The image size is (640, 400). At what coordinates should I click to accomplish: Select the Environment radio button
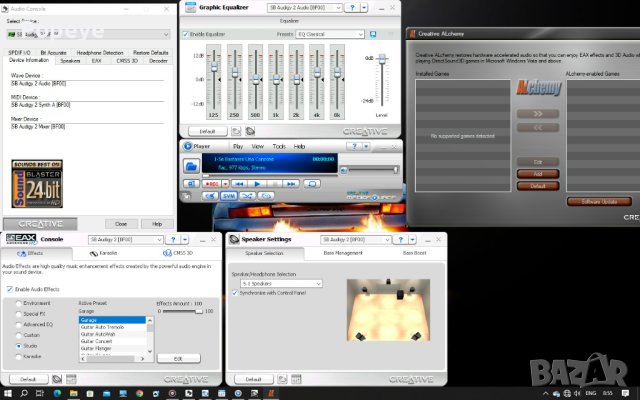click(x=18, y=303)
